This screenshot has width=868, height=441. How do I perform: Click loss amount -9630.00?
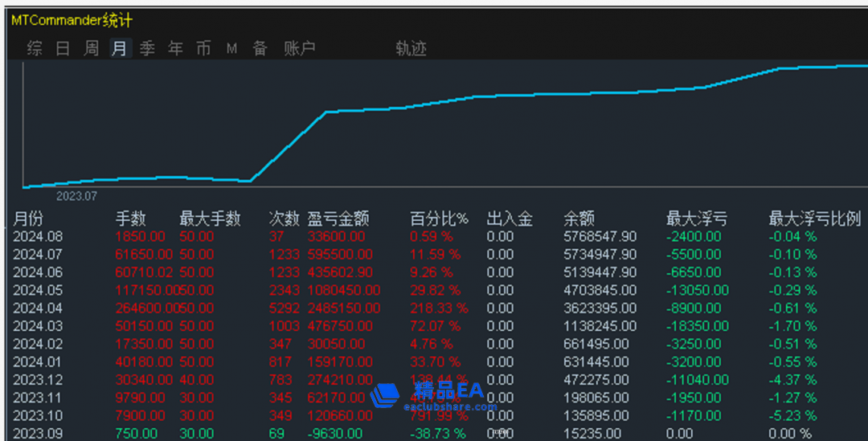click(x=335, y=433)
